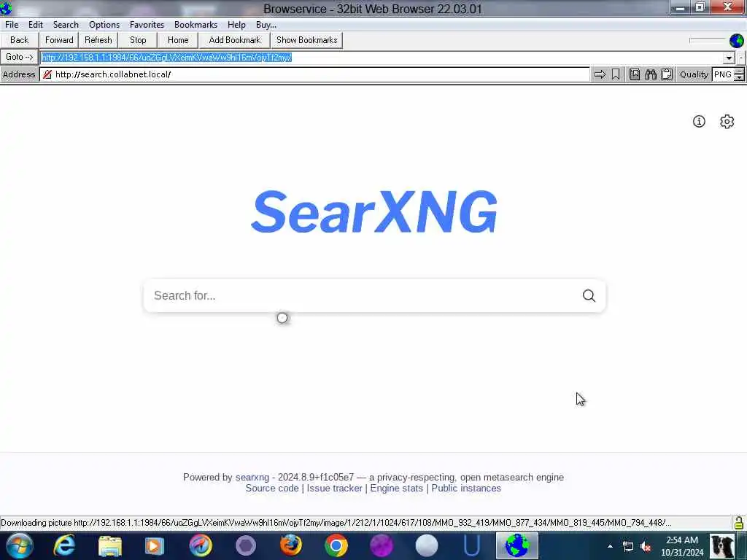Open the Search menu
The height and width of the screenshot is (560, 747).
(x=66, y=25)
